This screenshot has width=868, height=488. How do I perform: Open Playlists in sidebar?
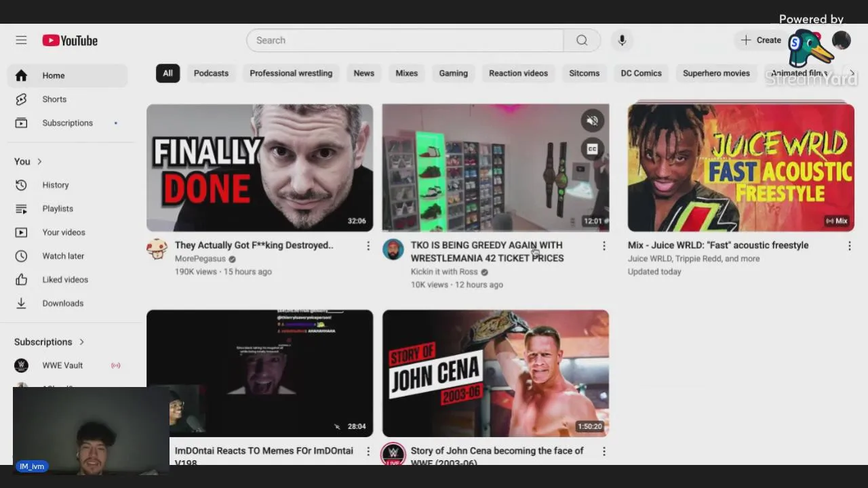coord(67,209)
